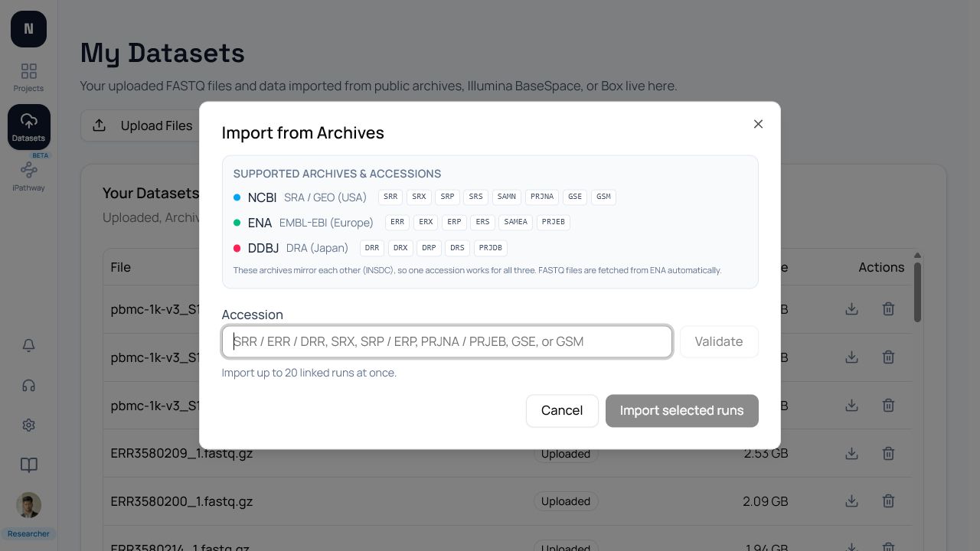The image size is (980, 551).
Task: Click the ERX accession tag
Action: (x=426, y=222)
